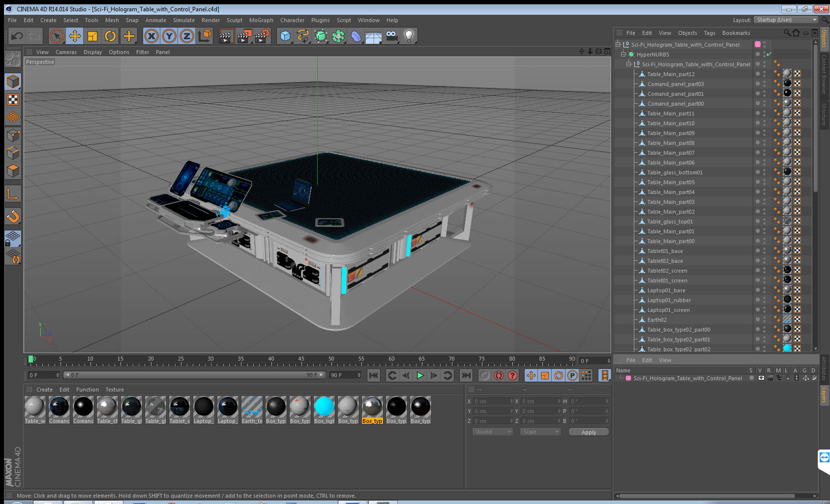
Task: Open the Layout Startup dropdown
Action: coord(786,20)
